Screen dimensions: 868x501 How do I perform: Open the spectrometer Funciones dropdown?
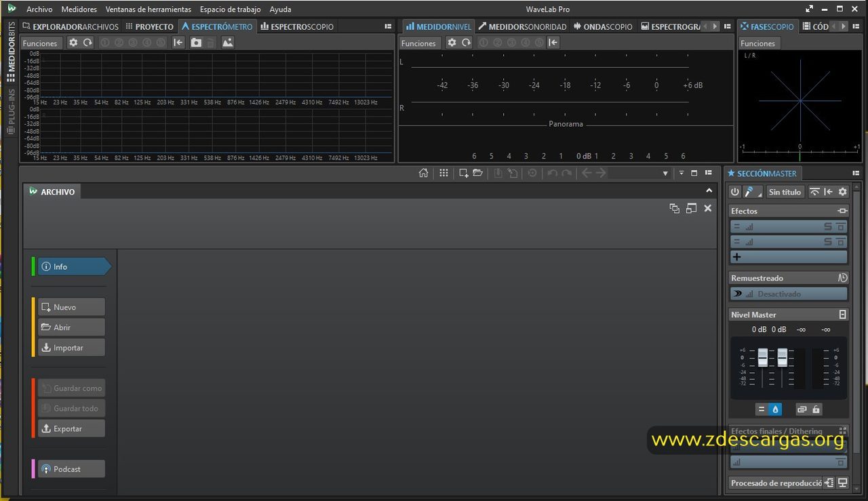click(x=40, y=43)
